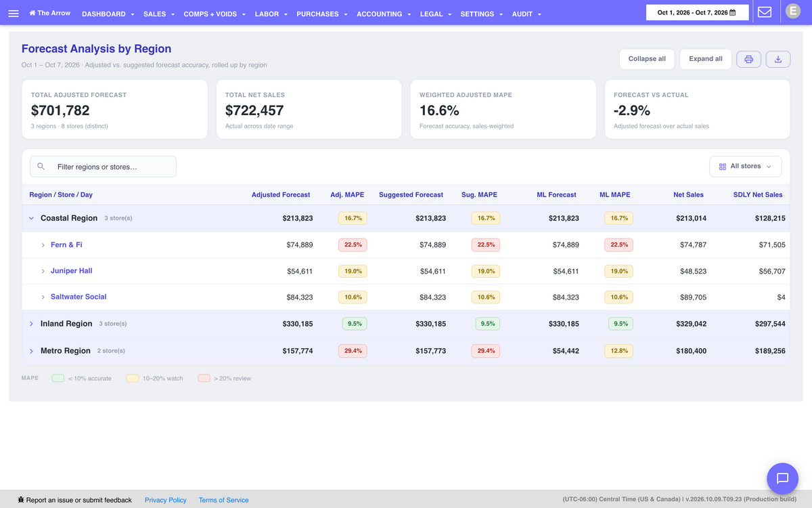
Task: Expand the Metro Region row
Action: coord(31,351)
